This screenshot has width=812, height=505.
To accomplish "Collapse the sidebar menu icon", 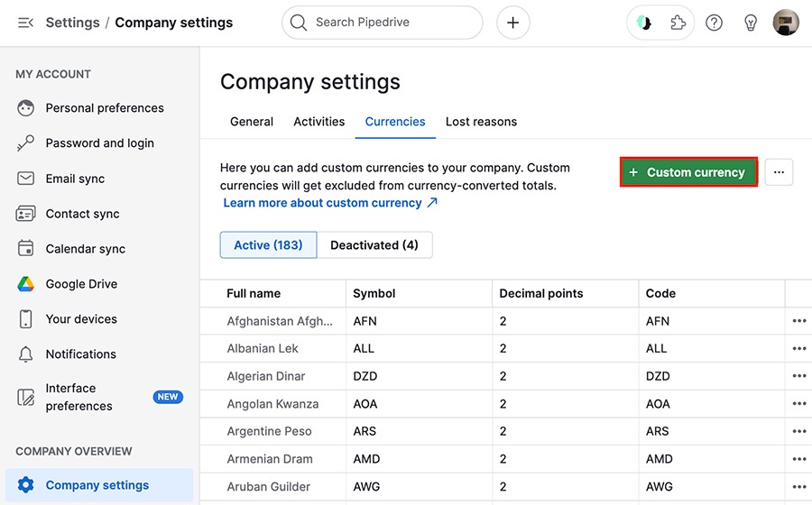I will pyautogui.click(x=25, y=23).
